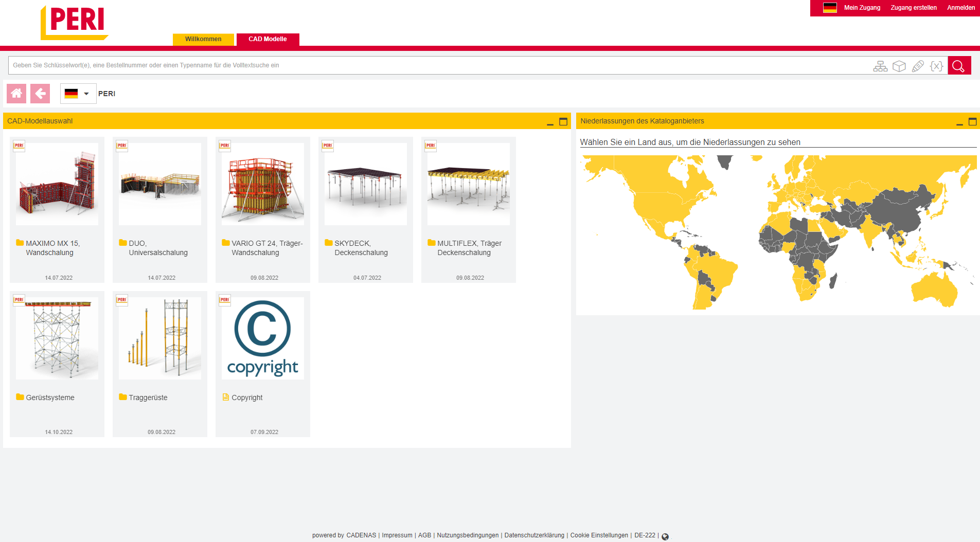Return home via the pink house icon

pyautogui.click(x=16, y=93)
